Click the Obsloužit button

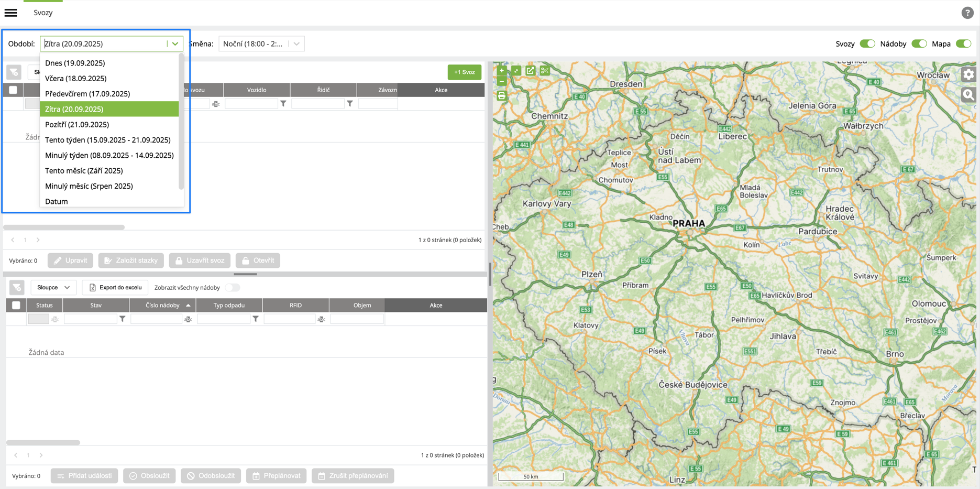149,476
